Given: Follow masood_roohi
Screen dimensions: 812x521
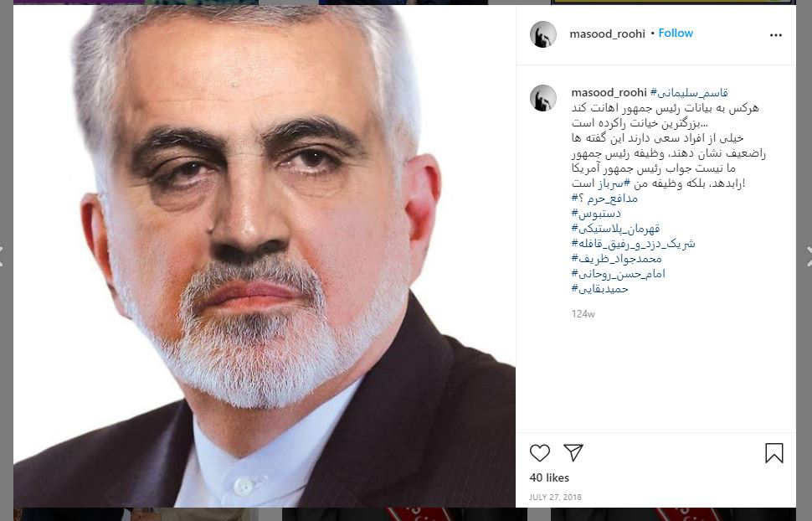Looking at the screenshot, I should (676, 34).
